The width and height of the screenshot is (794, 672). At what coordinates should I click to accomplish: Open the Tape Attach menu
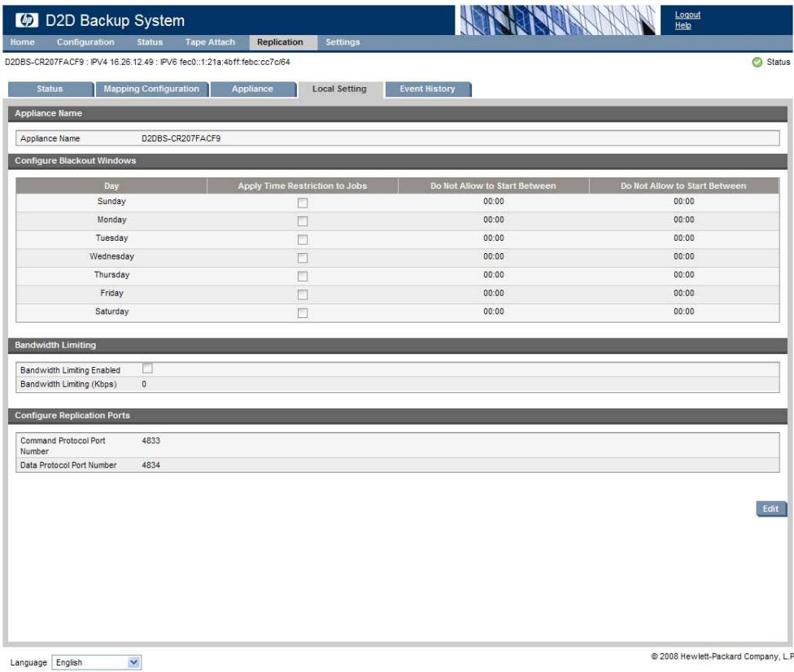coord(210,42)
